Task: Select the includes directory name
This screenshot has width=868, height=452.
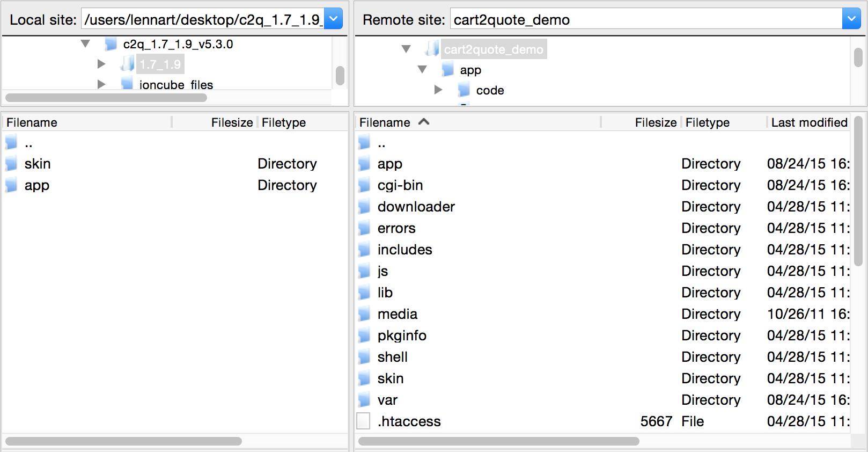Action: point(405,250)
